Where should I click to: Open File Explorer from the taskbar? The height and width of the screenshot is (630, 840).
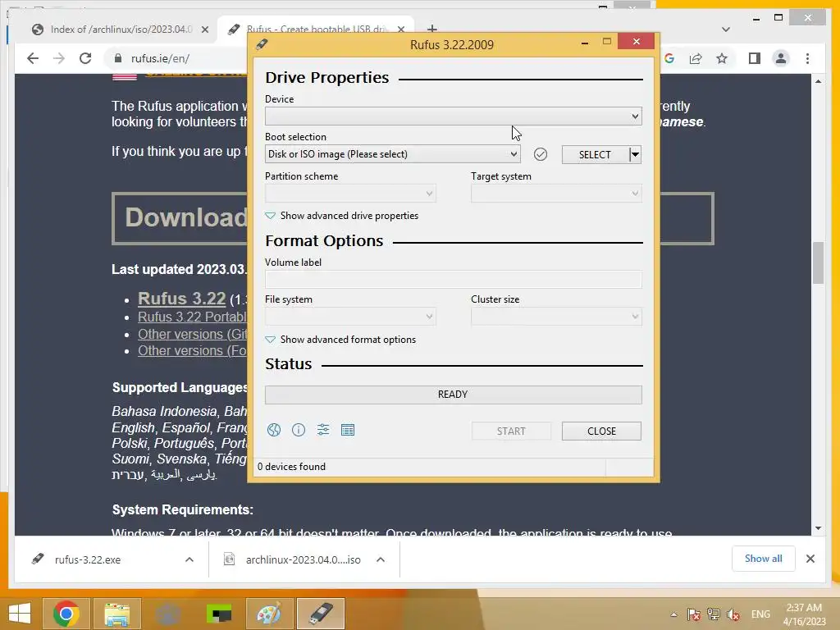(x=116, y=614)
